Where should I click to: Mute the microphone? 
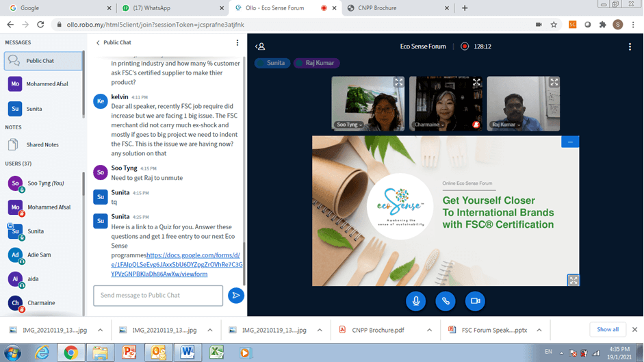415,300
